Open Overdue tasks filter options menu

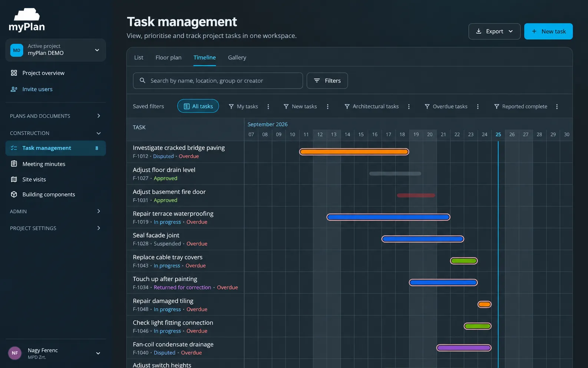pos(478,106)
